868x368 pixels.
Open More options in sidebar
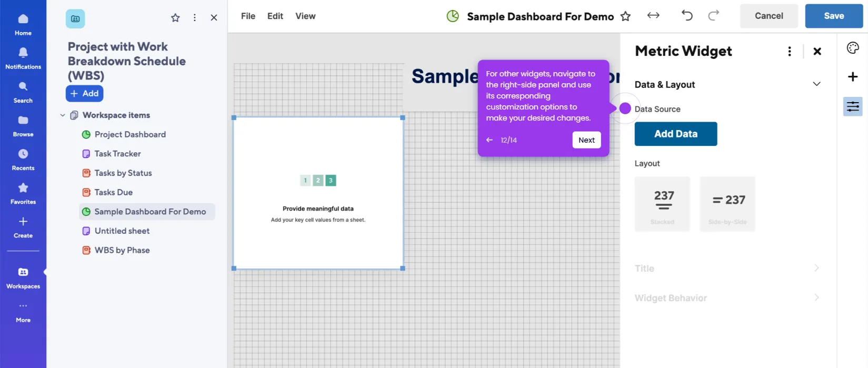(x=23, y=312)
